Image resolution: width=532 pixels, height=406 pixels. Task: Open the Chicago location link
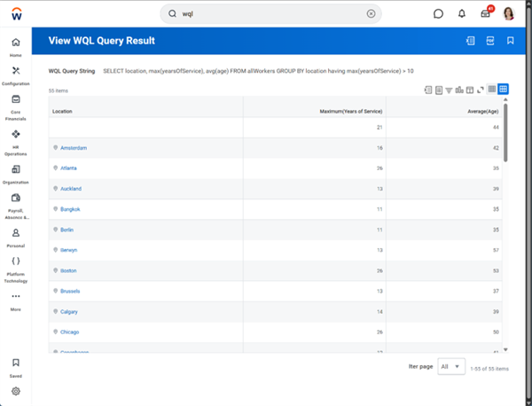(x=69, y=332)
